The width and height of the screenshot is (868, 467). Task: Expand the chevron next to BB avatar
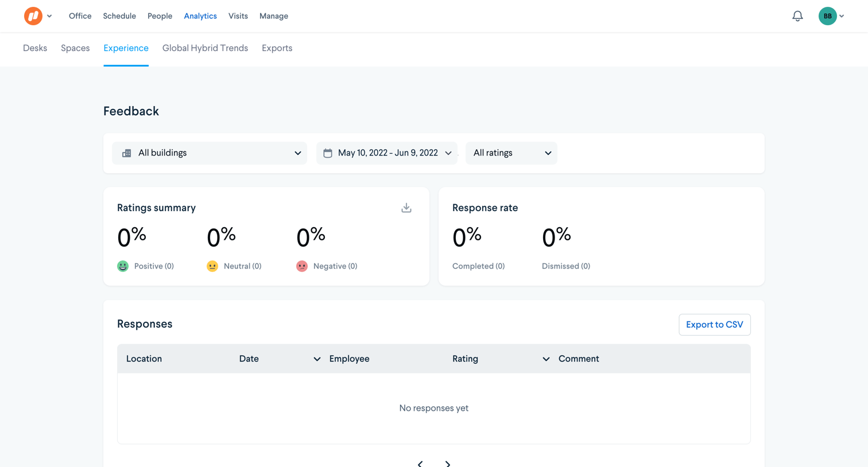point(842,16)
